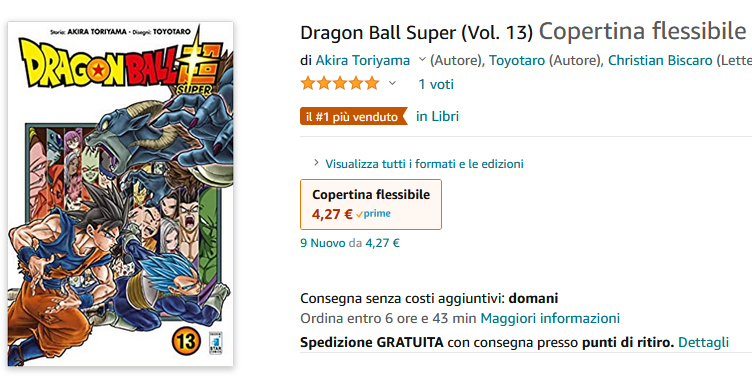Image resolution: width=752 pixels, height=379 pixels.
Task: Open Toyotaro author page
Action: 517,60
